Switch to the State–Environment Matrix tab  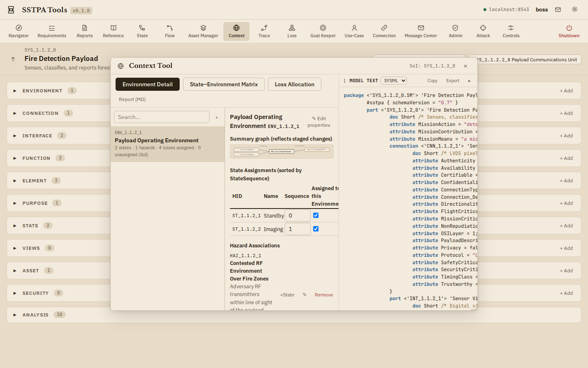[224, 84]
